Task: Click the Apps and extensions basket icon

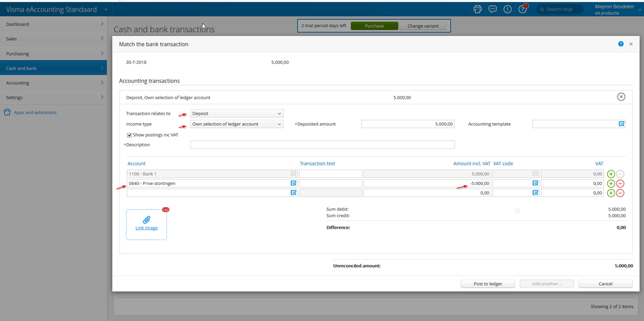Action: point(7,112)
